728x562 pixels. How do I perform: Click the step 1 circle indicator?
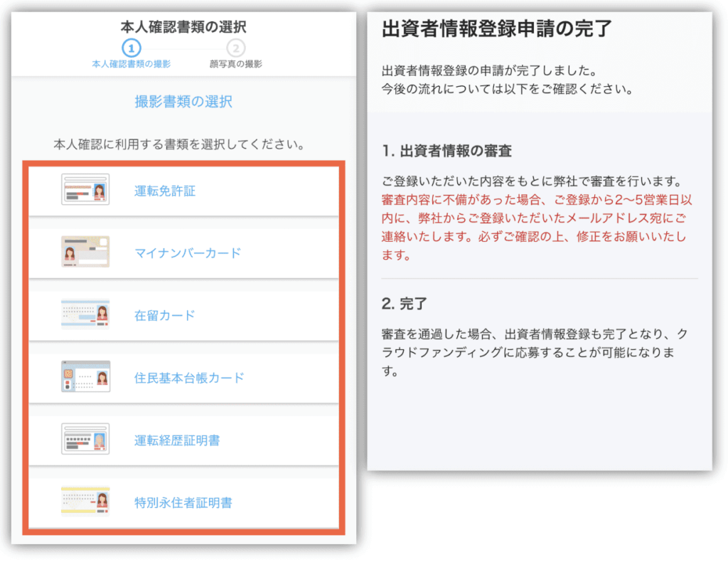pos(132,48)
